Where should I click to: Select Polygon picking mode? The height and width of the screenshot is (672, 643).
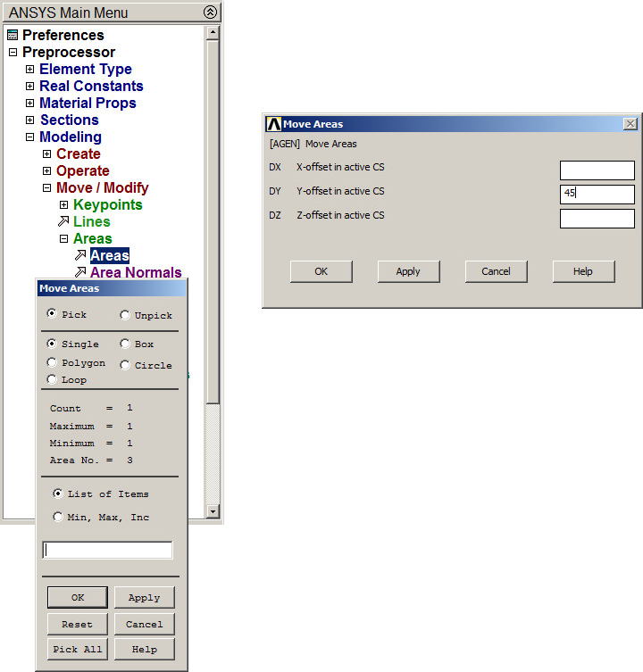click(x=53, y=363)
